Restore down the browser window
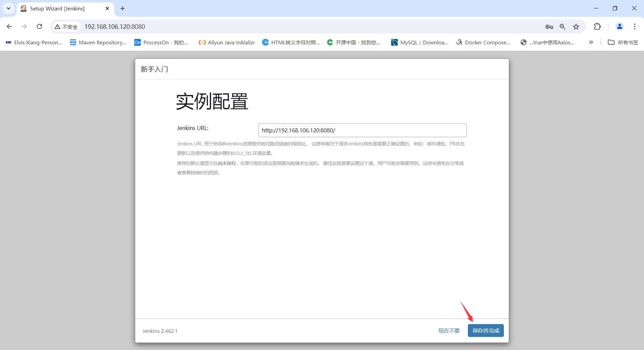This screenshot has width=644, height=350. coord(615,8)
